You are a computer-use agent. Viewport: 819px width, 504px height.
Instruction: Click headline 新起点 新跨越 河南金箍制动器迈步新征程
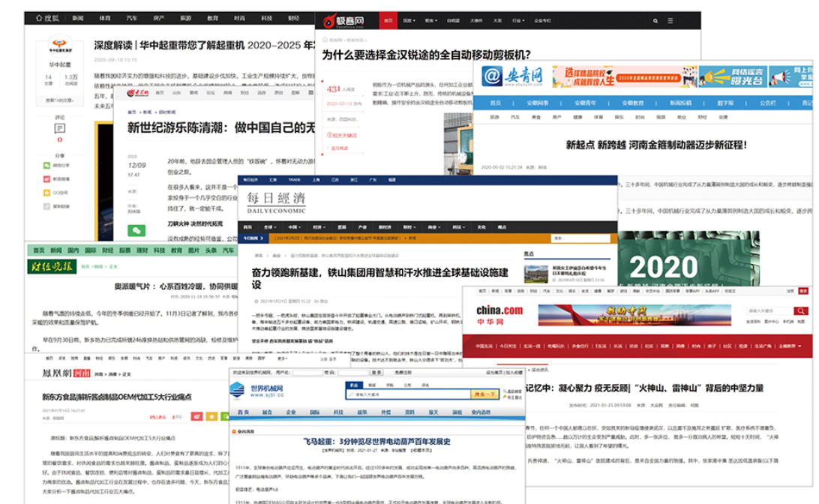656,145
